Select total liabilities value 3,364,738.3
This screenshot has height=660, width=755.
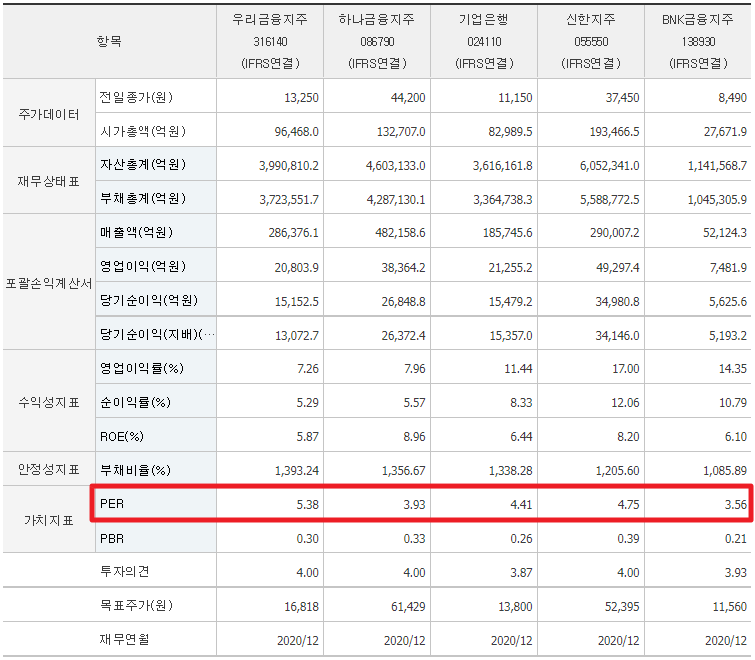503,199
